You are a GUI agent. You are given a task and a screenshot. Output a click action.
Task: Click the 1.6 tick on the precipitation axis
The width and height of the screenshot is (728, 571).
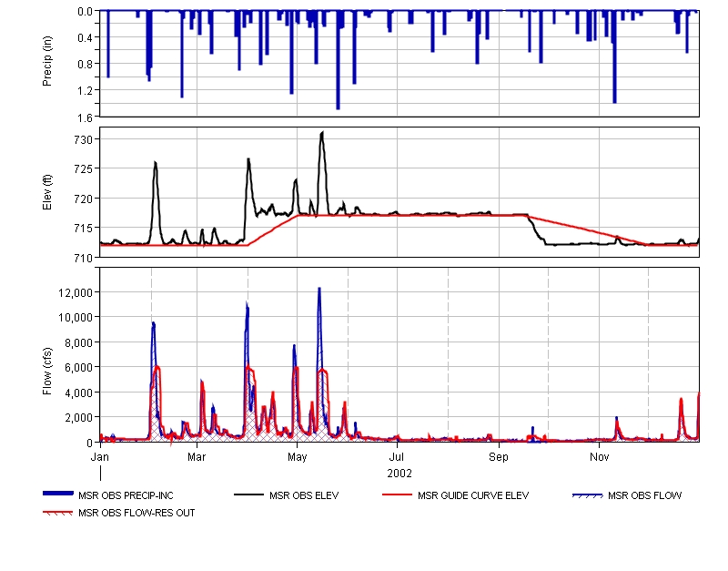click(86, 117)
